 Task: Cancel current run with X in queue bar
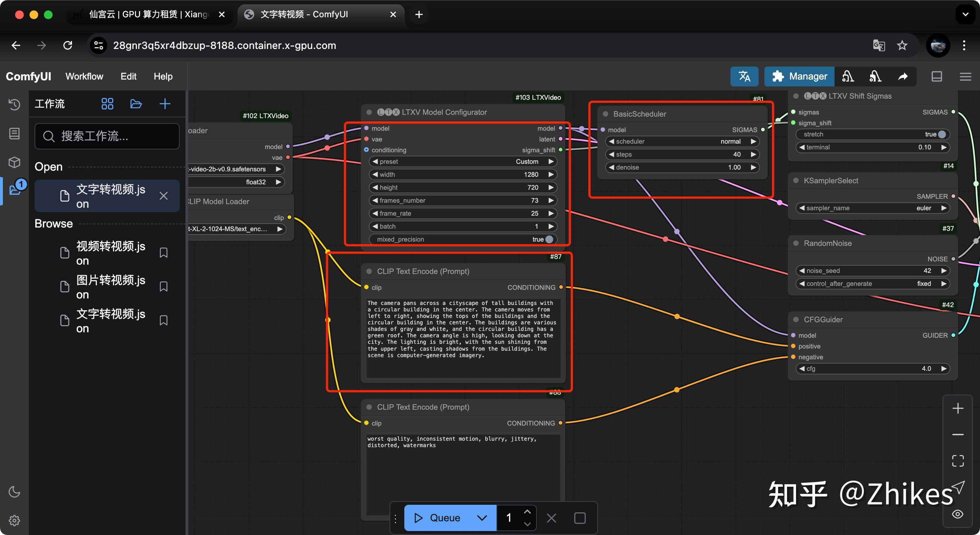[551, 518]
